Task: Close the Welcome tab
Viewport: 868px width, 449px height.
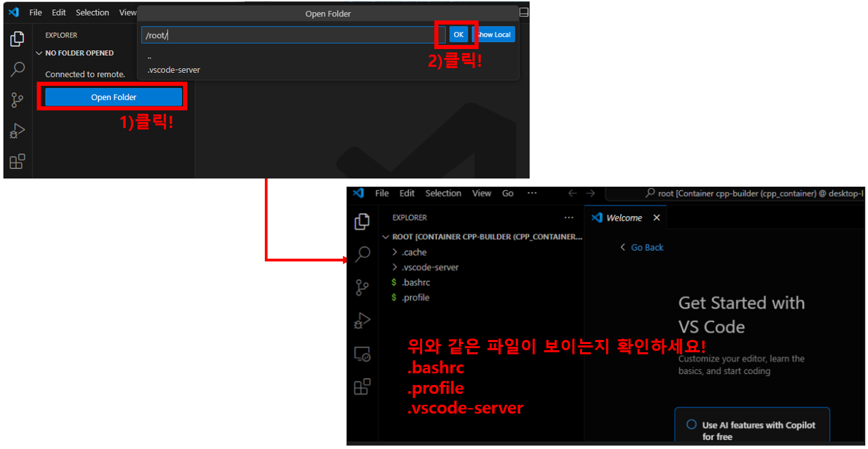Action: click(x=656, y=218)
